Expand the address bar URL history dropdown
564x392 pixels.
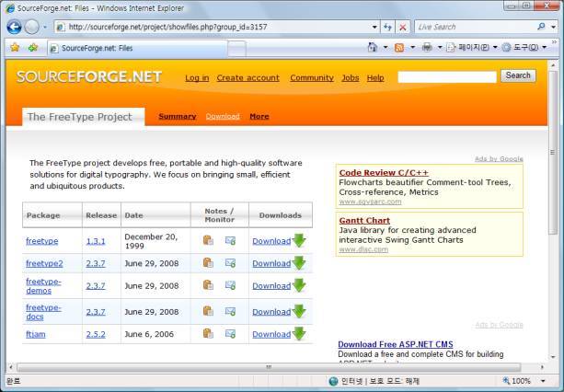tap(374, 27)
